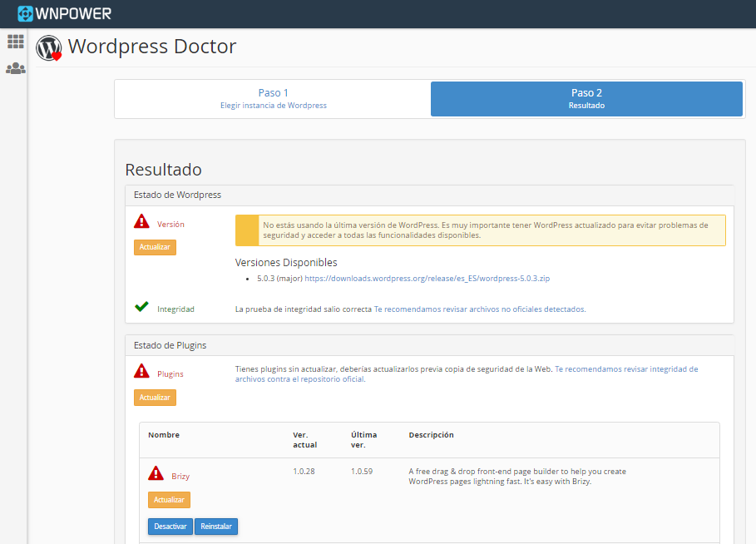Viewport: 756px width, 544px height.
Task: Click the warning icon next to Brizy
Action: coord(156,473)
